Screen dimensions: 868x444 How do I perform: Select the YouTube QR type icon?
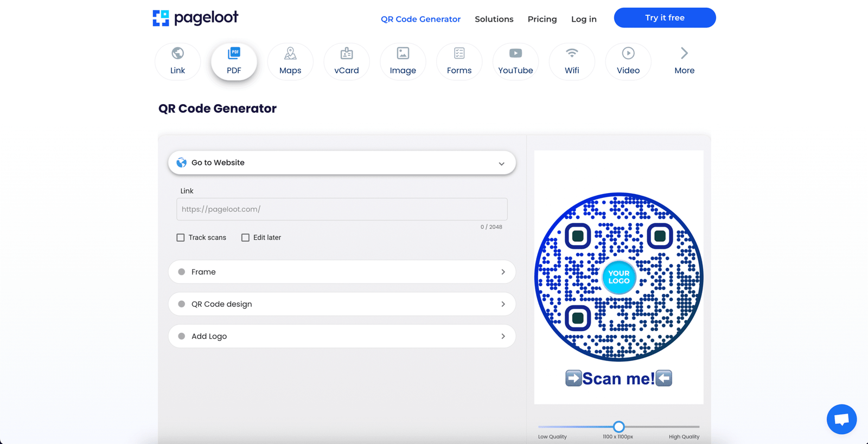pyautogui.click(x=515, y=61)
